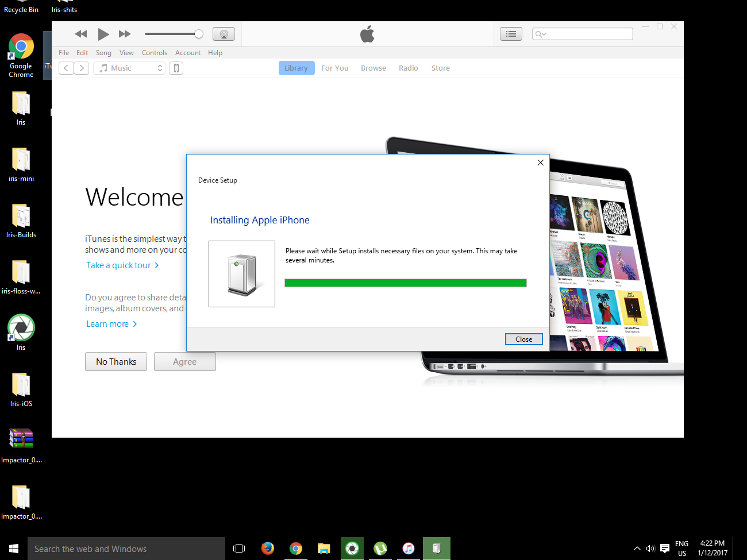Click the rewind playback button in iTunes
The height and width of the screenshot is (560, 747).
81,34
